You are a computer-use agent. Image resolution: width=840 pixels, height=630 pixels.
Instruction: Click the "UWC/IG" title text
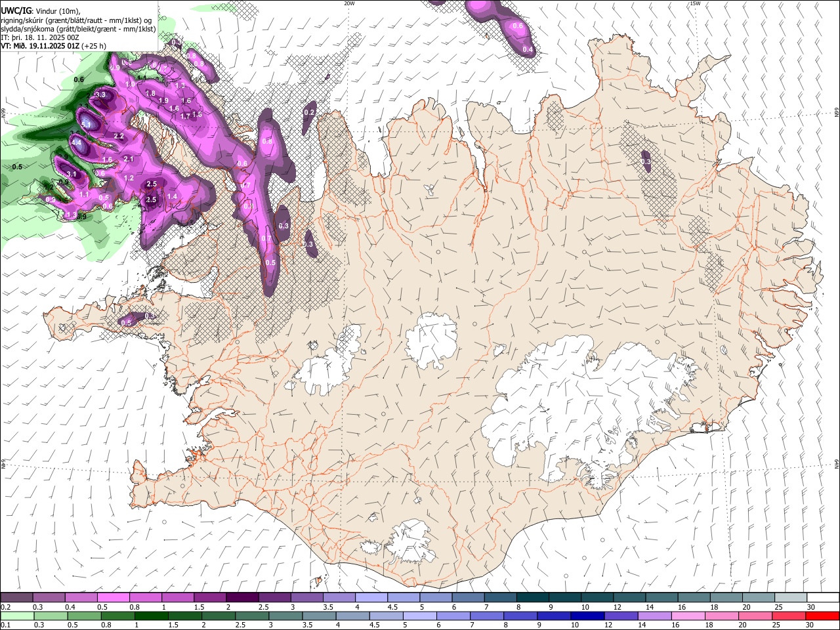tap(15, 11)
